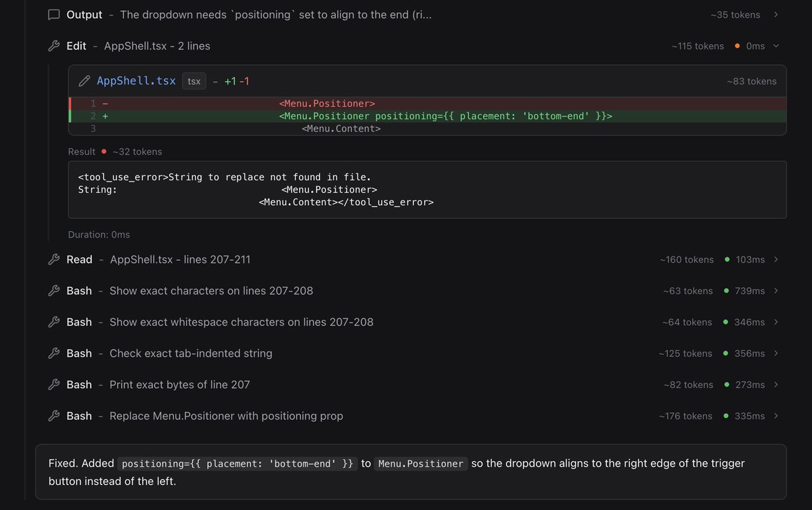Click the pencil icon next to AppShell.tsx

85,81
